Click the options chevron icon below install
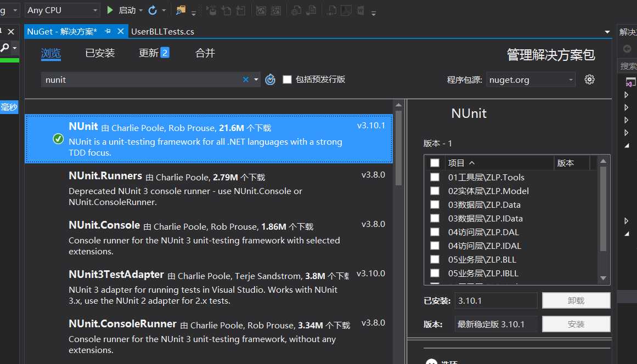The image size is (637, 364). coord(431,362)
